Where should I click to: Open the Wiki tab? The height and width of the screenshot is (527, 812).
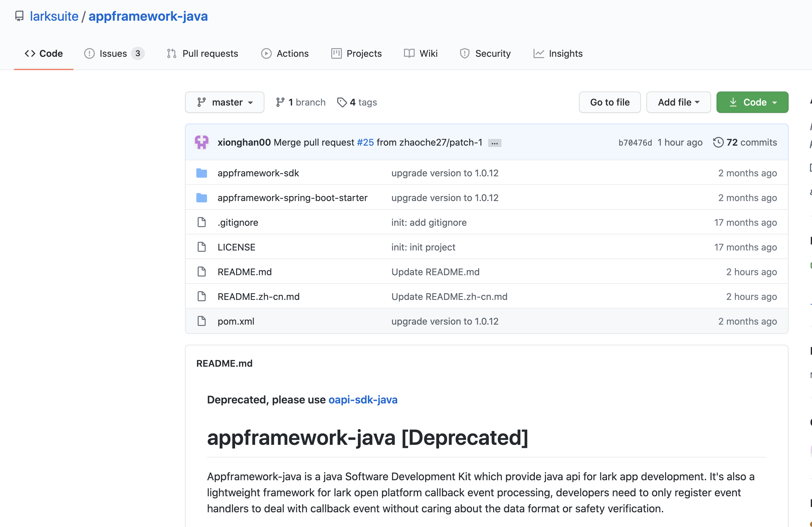coord(420,53)
